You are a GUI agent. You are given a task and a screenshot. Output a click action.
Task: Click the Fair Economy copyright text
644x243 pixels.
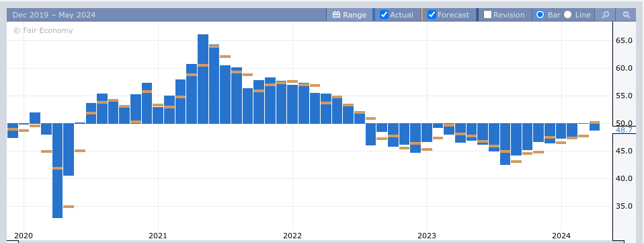click(x=43, y=30)
